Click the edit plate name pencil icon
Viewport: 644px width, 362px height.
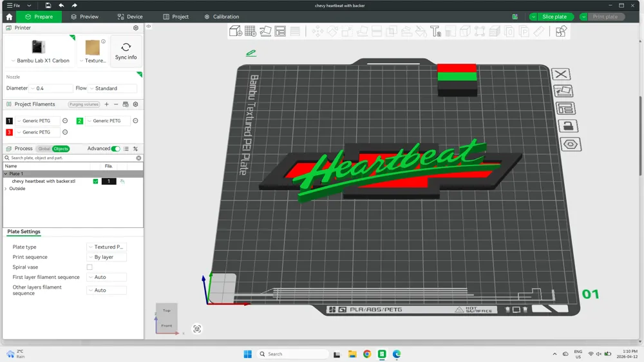(251, 53)
